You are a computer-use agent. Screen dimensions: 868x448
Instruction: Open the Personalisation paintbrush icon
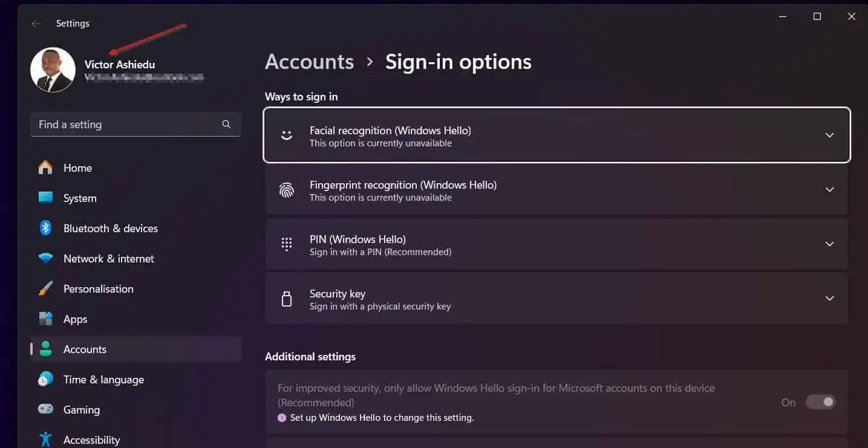pyautogui.click(x=45, y=288)
